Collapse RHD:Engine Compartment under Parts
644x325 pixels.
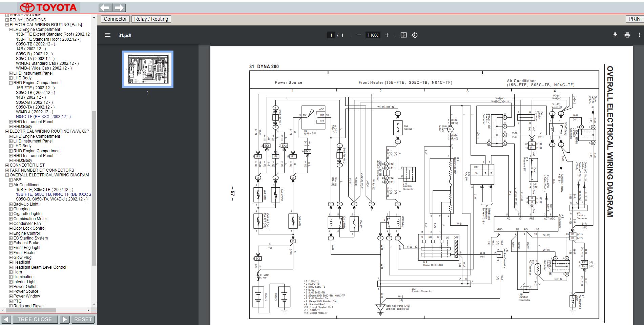[x=11, y=83]
